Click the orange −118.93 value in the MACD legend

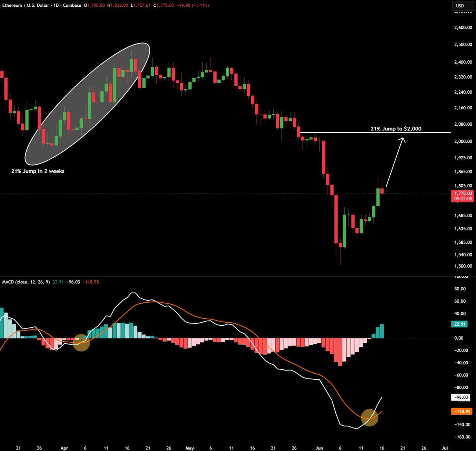tap(90, 282)
